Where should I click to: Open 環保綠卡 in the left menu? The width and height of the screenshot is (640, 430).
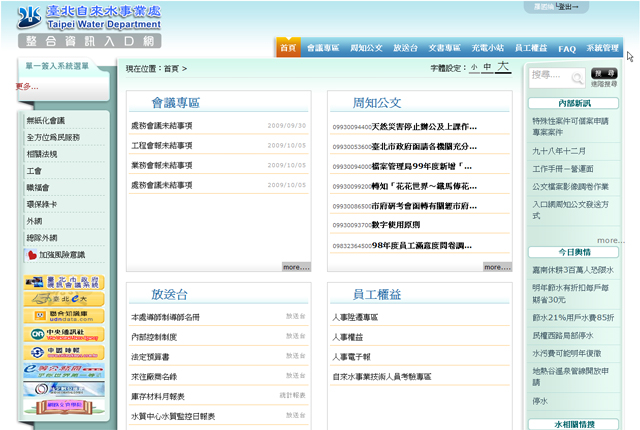pos(42,204)
